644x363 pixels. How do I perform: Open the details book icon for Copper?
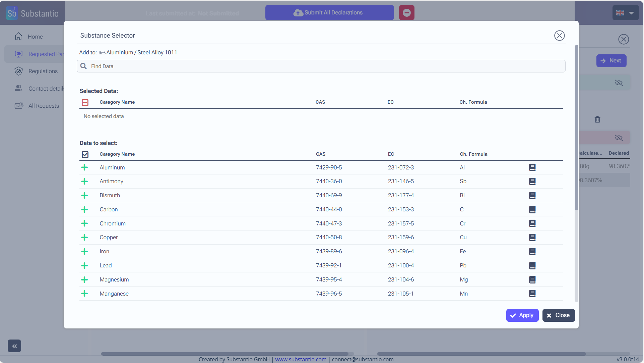(x=532, y=238)
